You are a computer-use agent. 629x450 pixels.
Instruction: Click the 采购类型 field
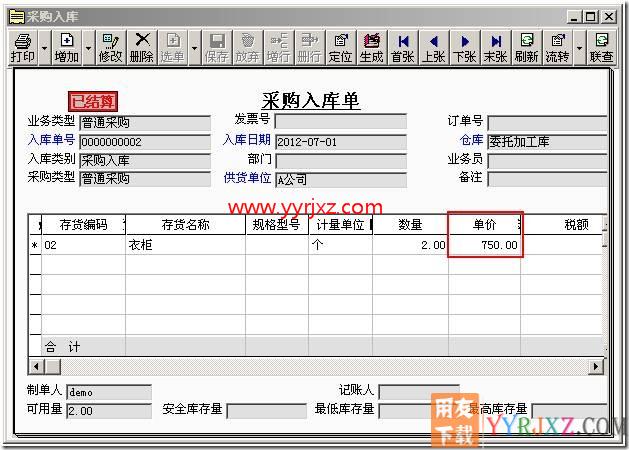tap(145, 179)
